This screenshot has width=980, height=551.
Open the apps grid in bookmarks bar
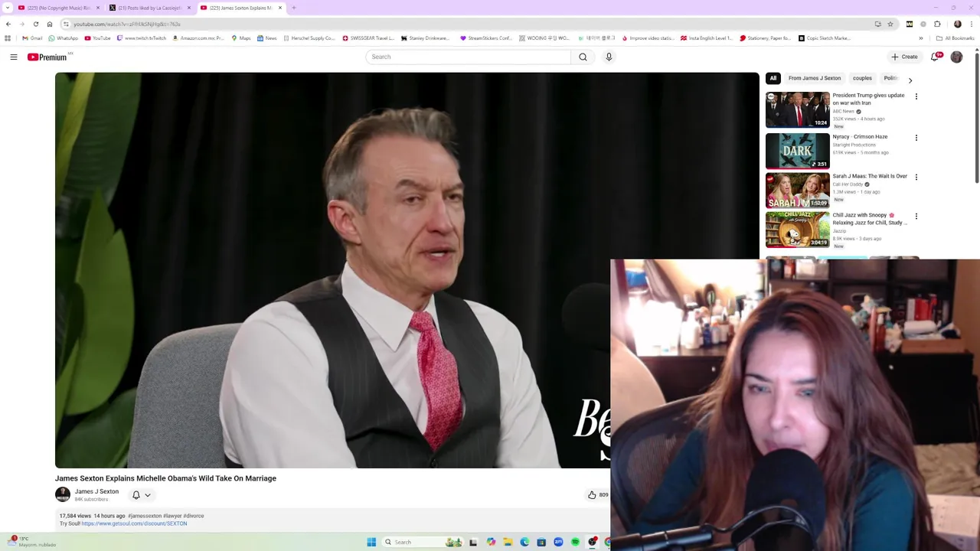tap(8, 37)
